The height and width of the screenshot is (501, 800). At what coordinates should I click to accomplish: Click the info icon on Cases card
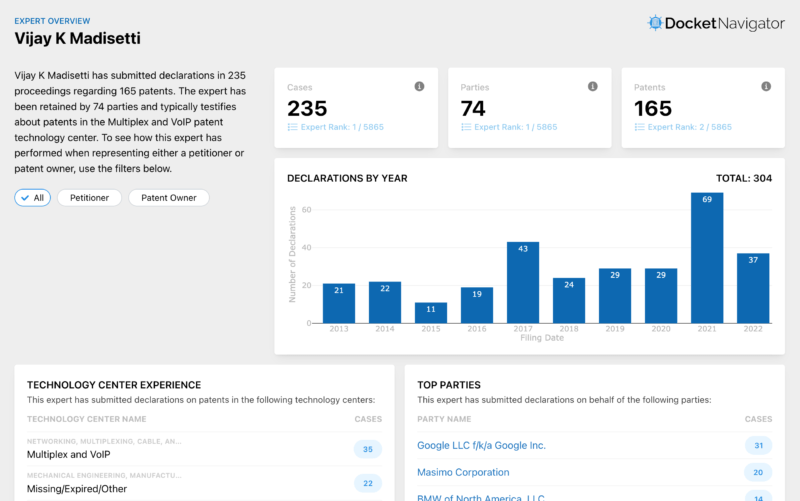[420, 87]
